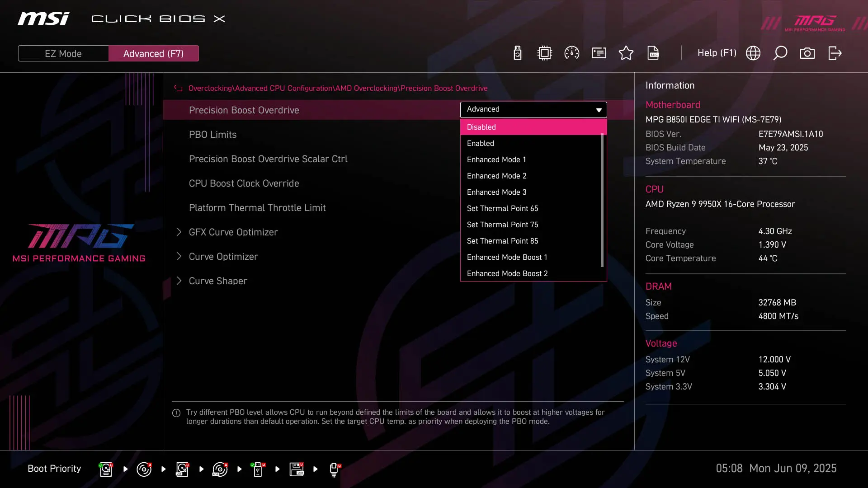Screen dimensions: 868x488
Task: Select the PBO Limits setting
Action: click(213, 135)
